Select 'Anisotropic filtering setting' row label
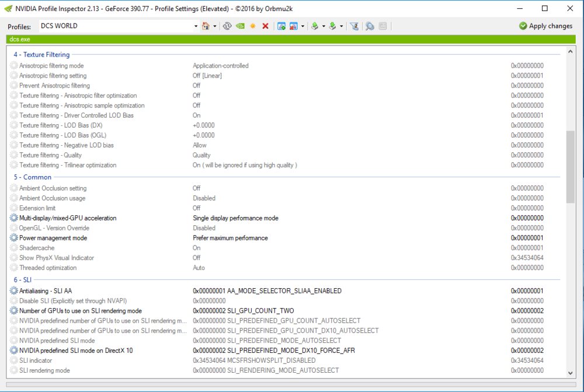 coord(53,75)
